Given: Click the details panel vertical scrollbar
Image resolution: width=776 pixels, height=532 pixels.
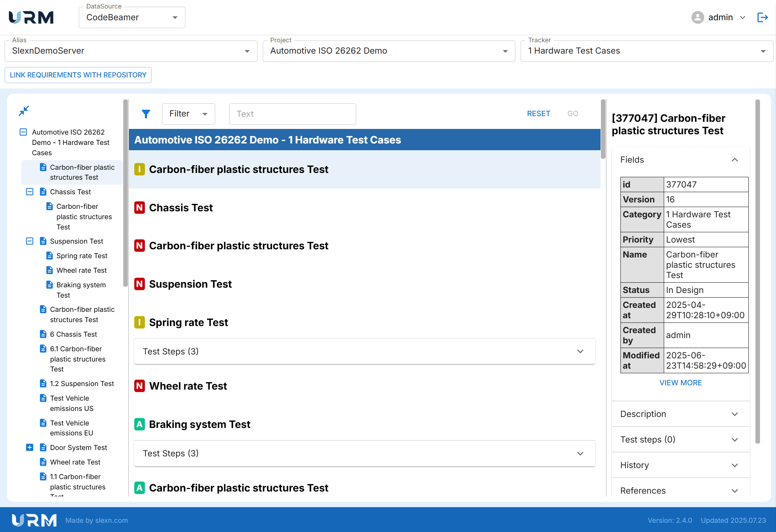Looking at the screenshot, I should (x=758, y=271).
